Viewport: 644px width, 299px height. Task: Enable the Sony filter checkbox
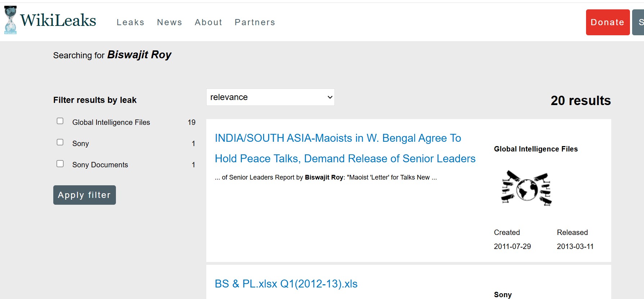pos(60,142)
